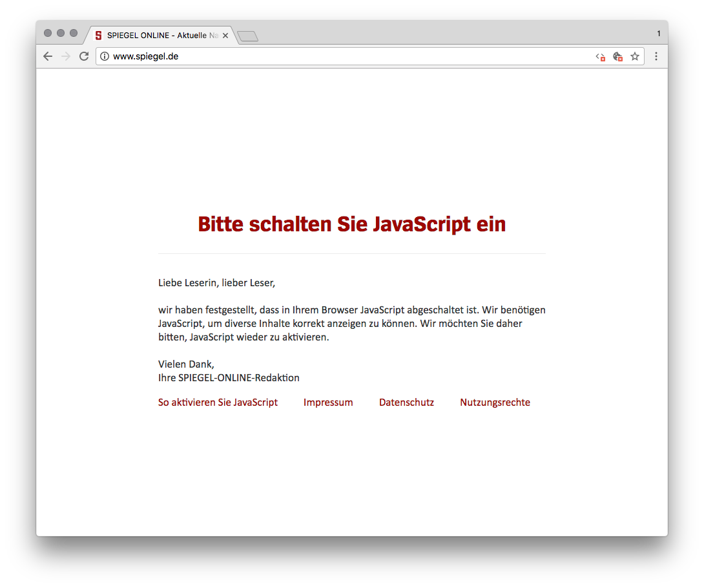
Task: Click the address bar to edit URL
Action: pos(323,56)
